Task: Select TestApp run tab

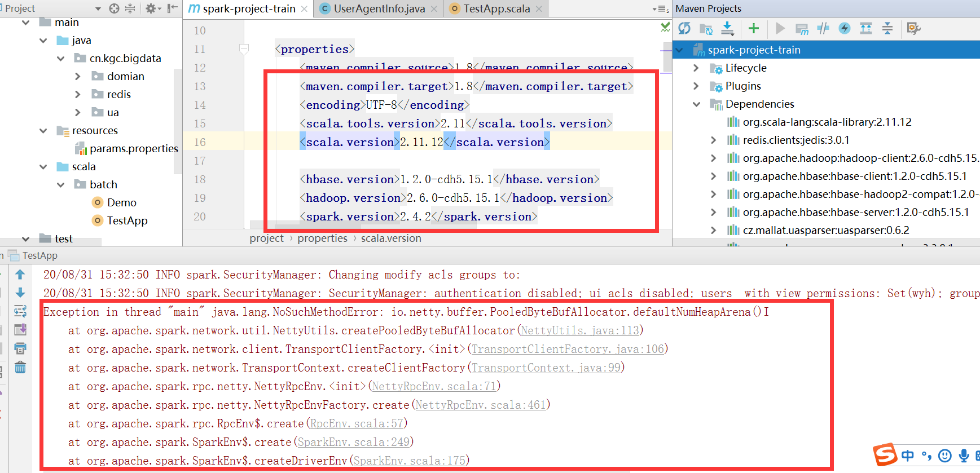Action: click(33, 255)
